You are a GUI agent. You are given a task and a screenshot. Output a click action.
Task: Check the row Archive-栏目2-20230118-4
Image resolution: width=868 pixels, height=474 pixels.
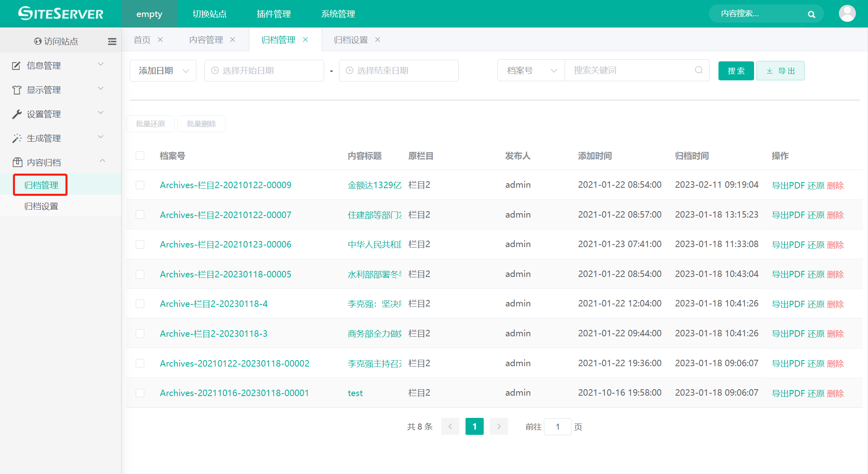tap(140, 304)
